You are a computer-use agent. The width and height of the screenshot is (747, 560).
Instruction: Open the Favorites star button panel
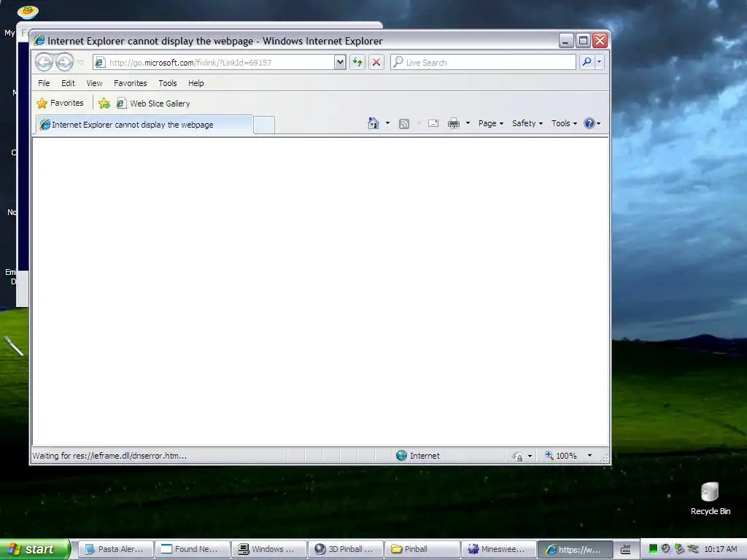[x=60, y=103]
